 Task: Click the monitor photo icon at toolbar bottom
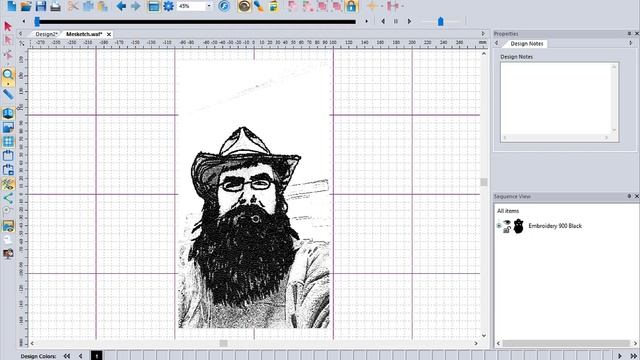pos(8,254)
